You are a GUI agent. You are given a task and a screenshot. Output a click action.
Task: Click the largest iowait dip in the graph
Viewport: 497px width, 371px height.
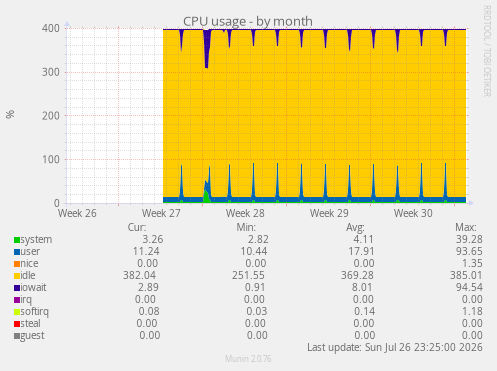207,49
